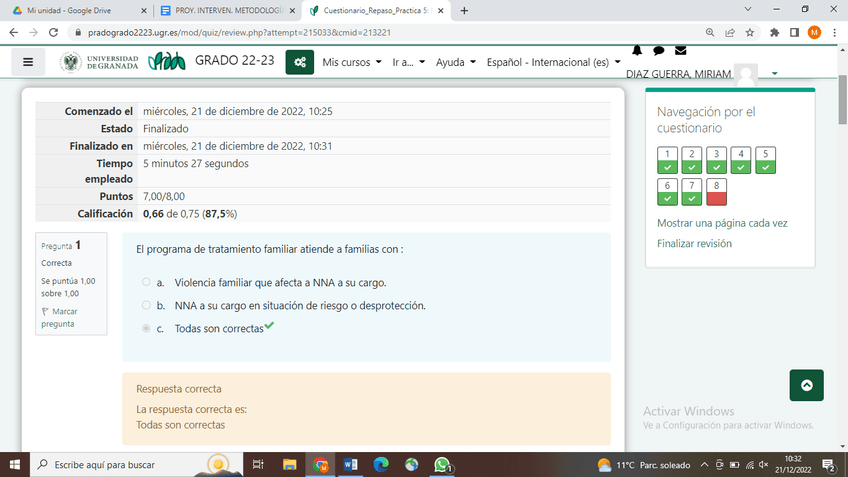Image resolution: width=848 pixels, height=477 pixels.
Task: Click Marcar pregunta link
Action: pos(59,317)
